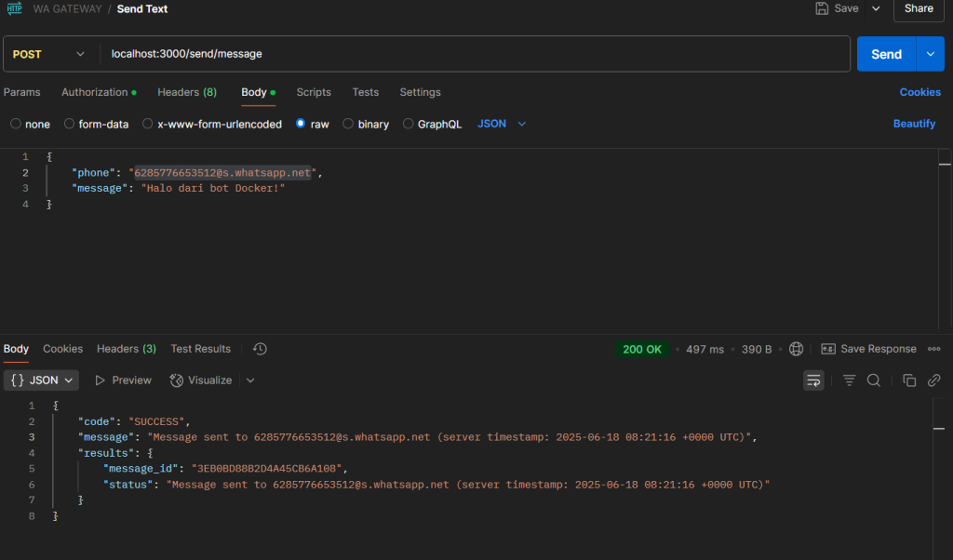Image resolution: width=953 pixels, height=560 pixels.
Task: Click the response filter icon
Action: pyautogui.click(x=849, y=380)
